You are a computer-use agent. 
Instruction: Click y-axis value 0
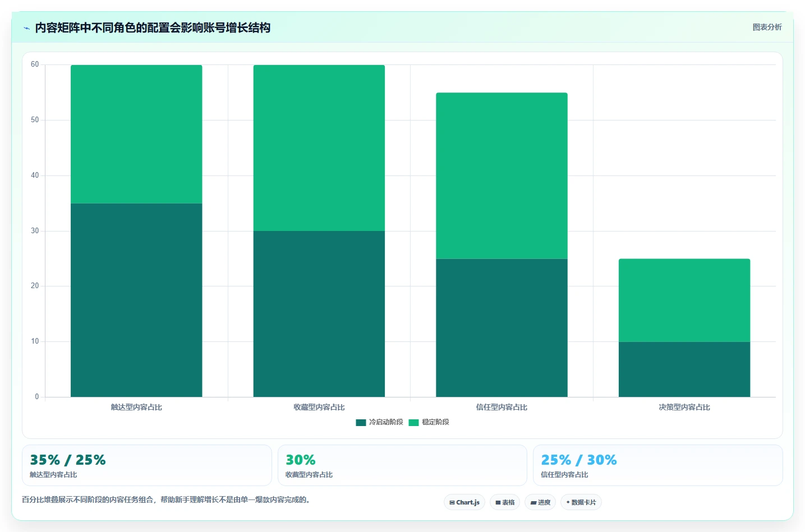pos(37,397)
